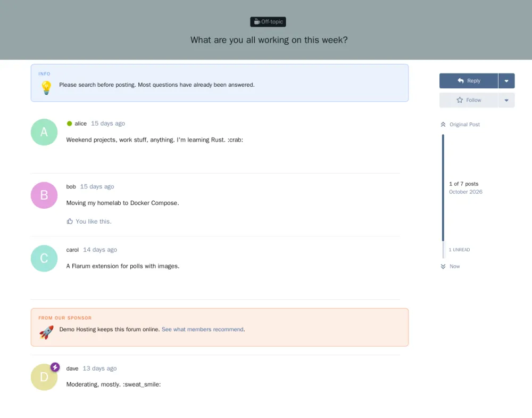The height and width of the screenshot is (418, 532).
Task: Click the '1 of 7 posts' text
Action: tap(463, 184)
